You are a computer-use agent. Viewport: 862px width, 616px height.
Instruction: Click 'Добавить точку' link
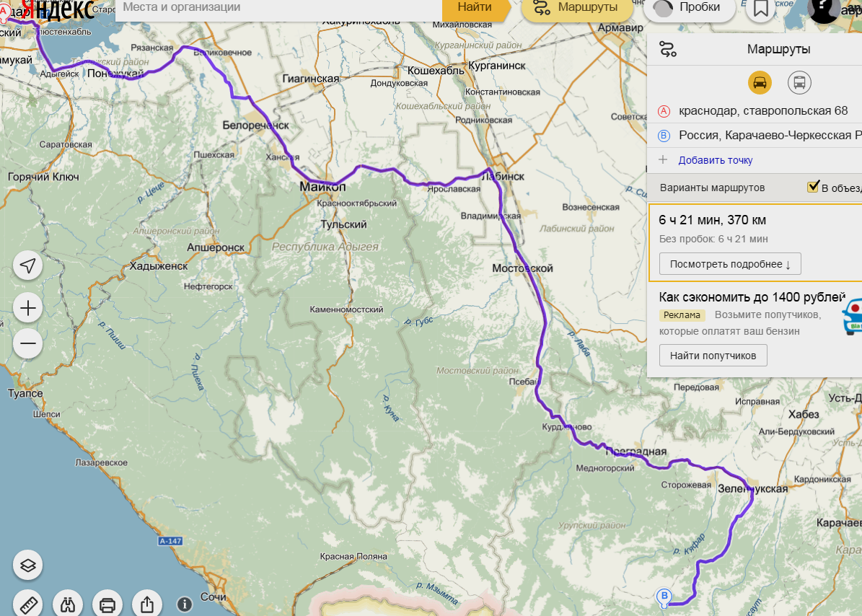(716, 160)
